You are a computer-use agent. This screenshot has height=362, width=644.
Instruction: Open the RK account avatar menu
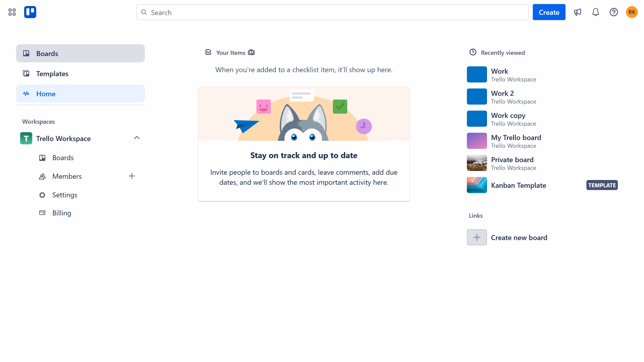(632, 12)
